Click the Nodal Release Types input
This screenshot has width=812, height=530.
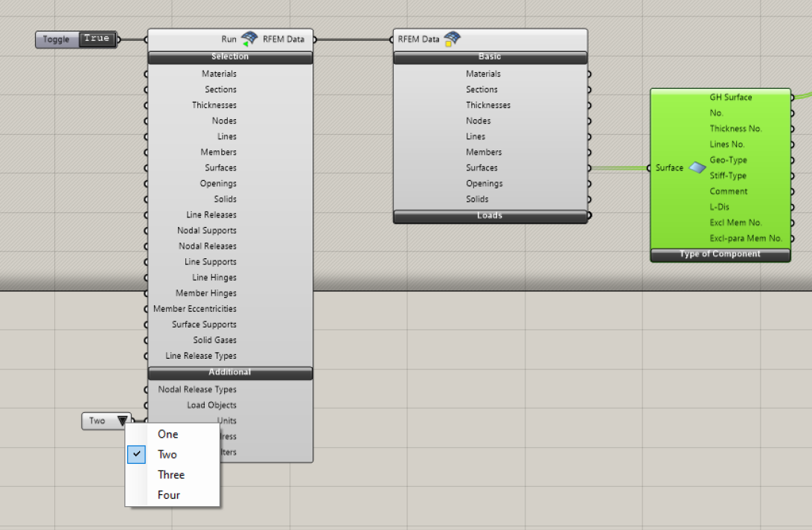point(197,389)
